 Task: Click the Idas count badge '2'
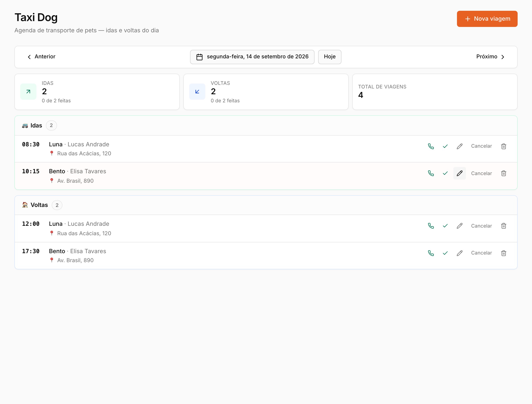click(x=51, y=125)
